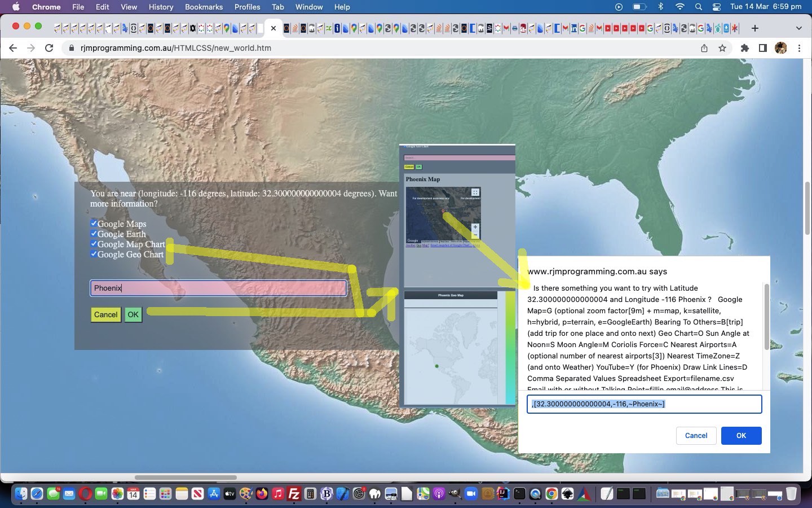
Task: Uncheck the Google Maps checkbox
Action: point(94,223)
